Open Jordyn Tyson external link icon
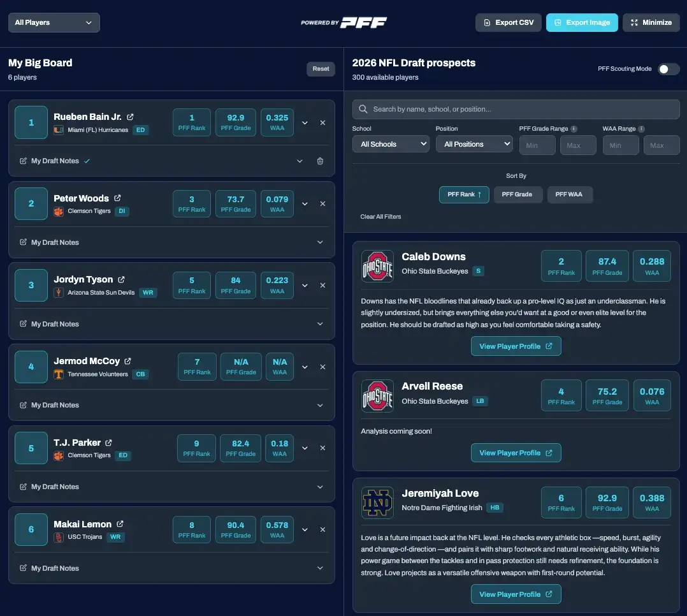 pyautogui.click(x=121, y=280)
